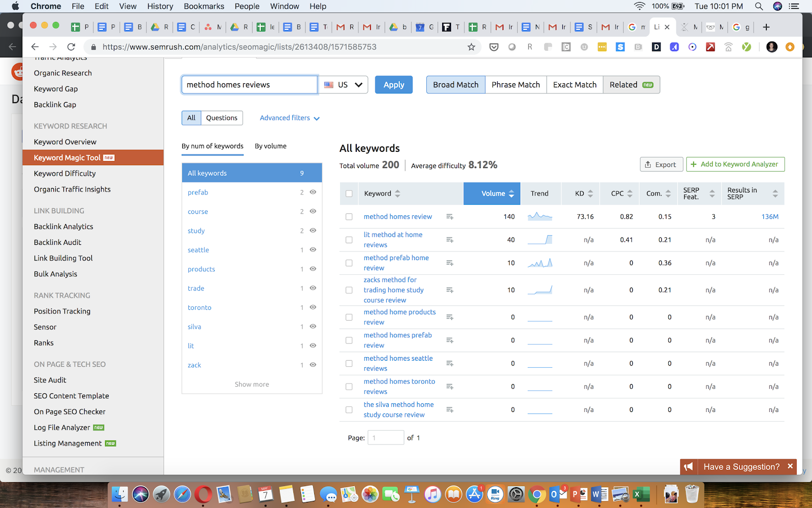The height and width of the screenshot is (508, 812).
Task: Select checkbox for 'method prefab home review'
Action: [349, 263]
